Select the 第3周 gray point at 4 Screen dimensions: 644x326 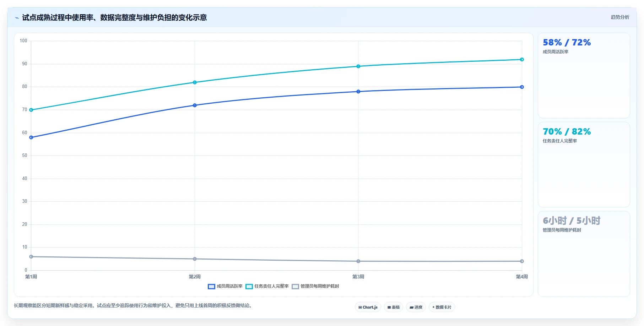tap(358, 261)
